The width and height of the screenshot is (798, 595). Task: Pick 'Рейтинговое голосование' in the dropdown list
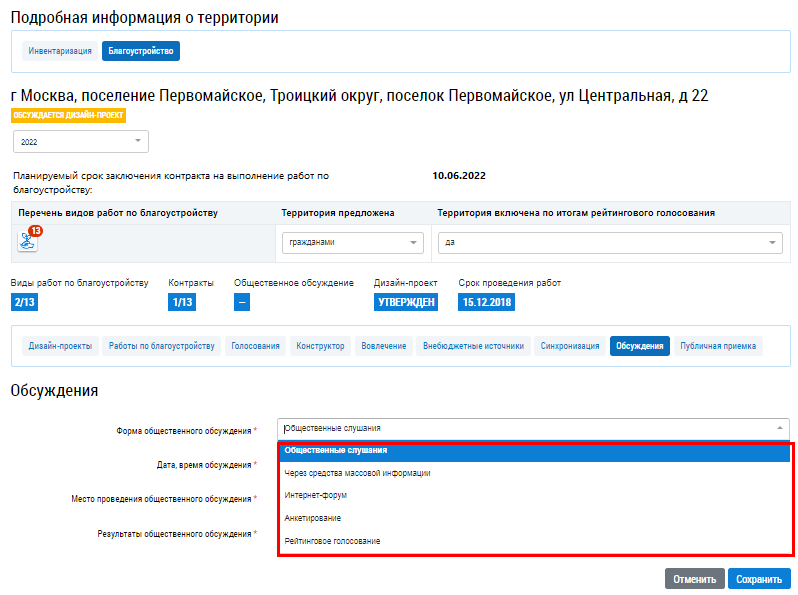pos(332,541)
